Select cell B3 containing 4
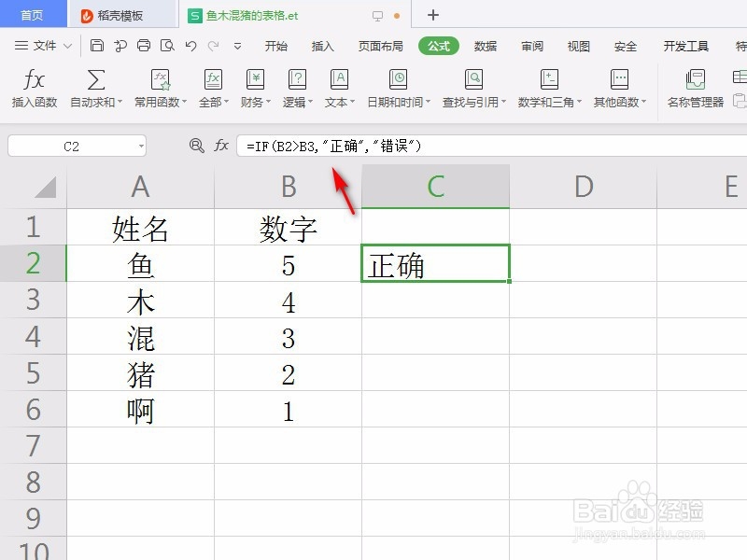The image size is (747, 560). [289, 300]
